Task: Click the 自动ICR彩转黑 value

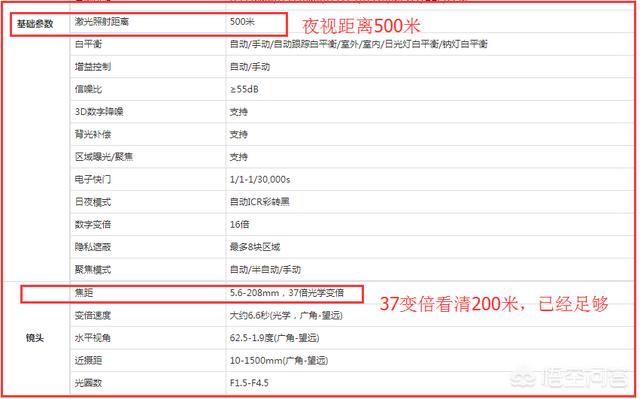Action: click(260, 202)
